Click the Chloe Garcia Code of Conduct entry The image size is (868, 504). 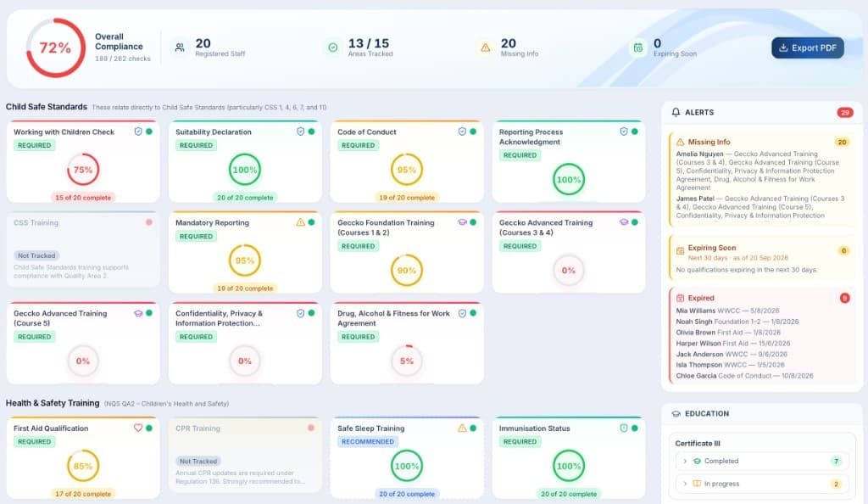click(x=744, y=376)
